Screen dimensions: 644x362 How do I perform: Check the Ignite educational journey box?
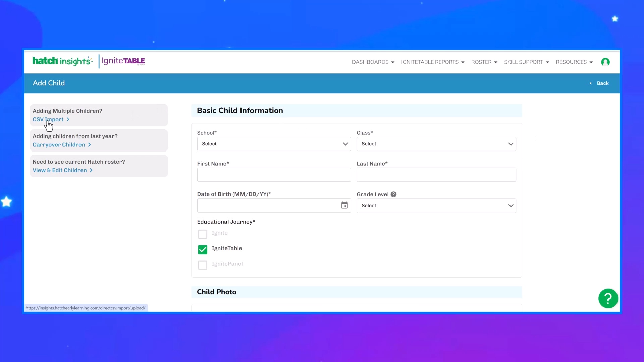click(203, 234)
